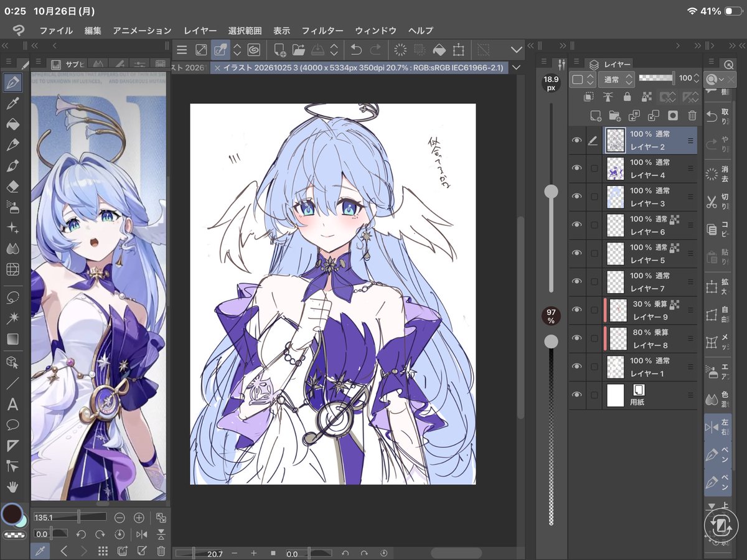Click the brush size slider handle

point(551,192)
